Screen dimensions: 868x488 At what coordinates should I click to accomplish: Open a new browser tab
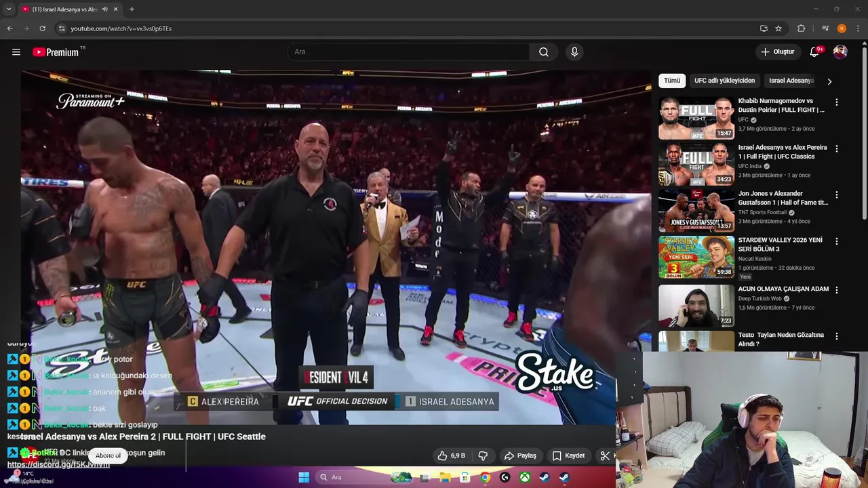point(132,9)
